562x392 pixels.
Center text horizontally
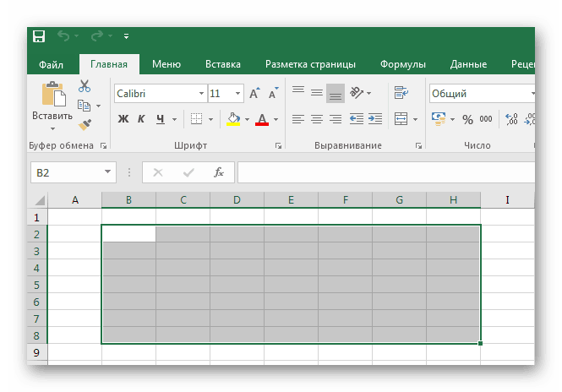tap(317, 119)
